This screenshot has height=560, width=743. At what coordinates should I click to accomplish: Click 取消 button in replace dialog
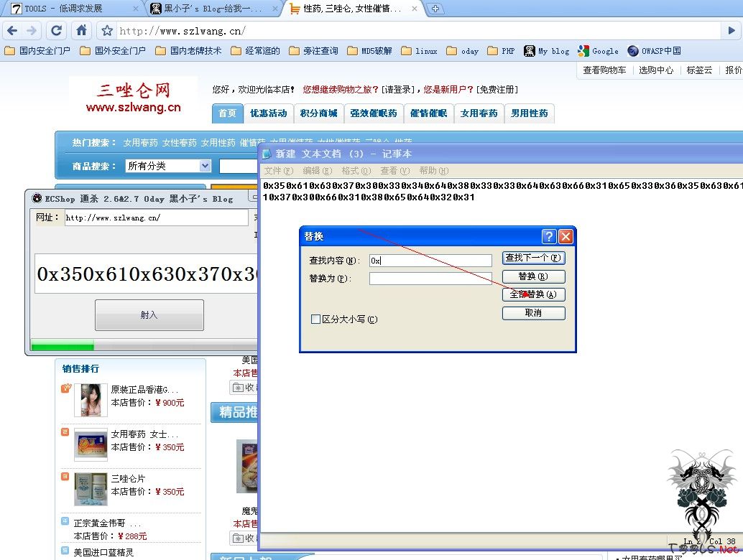[534, 313]
